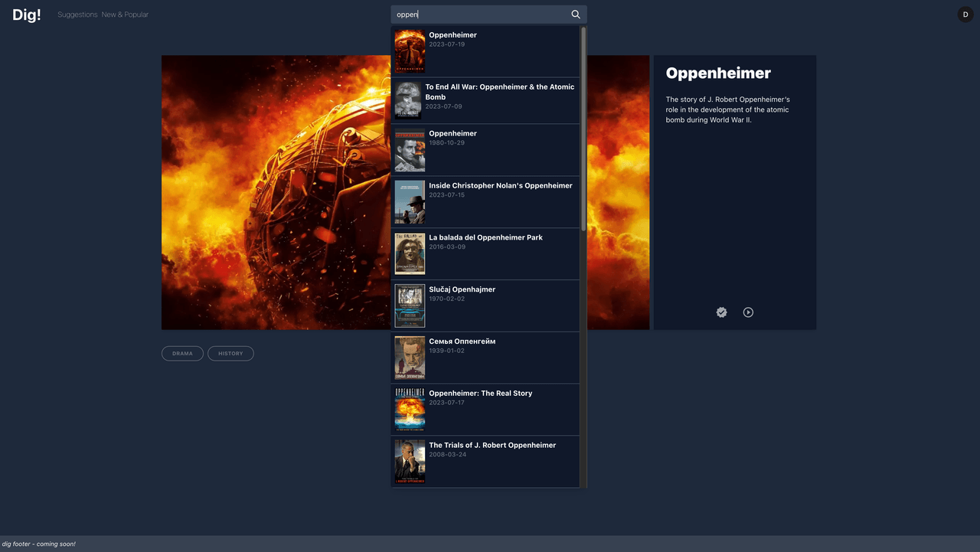
Task: Click the DRAMA genre tag
Action: [x=182, y=354]
